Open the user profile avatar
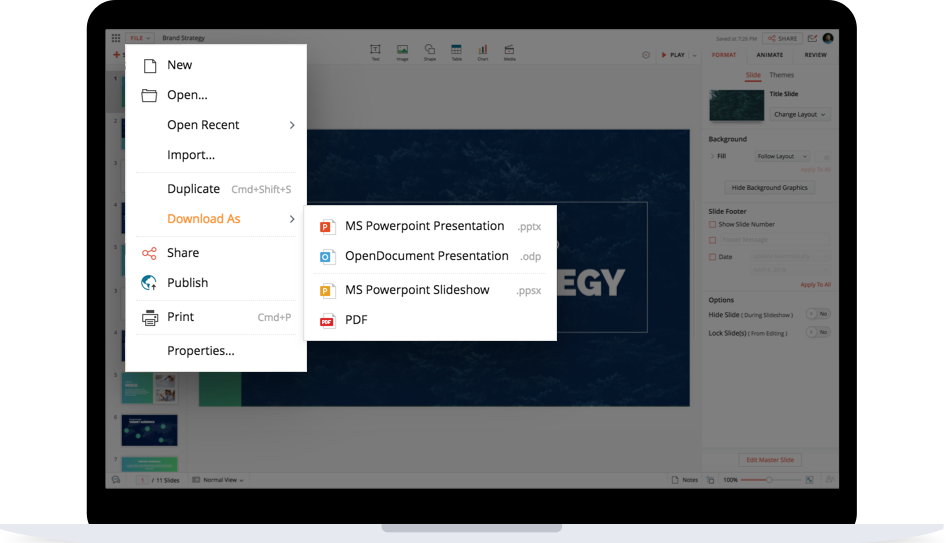Screen dimensions: 946x543 [x=828, y=38]
